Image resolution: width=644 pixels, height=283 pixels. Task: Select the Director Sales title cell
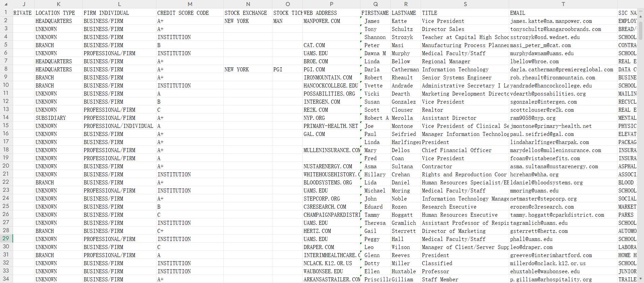[465, 29]
